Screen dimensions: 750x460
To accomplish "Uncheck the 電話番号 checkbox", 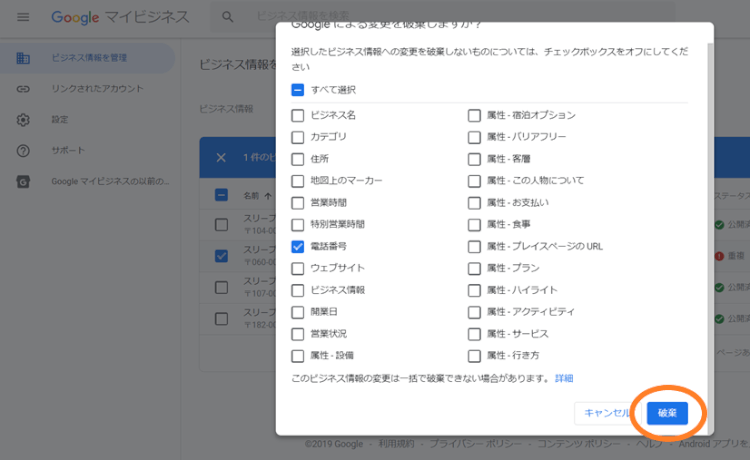I will click(298, 246).
